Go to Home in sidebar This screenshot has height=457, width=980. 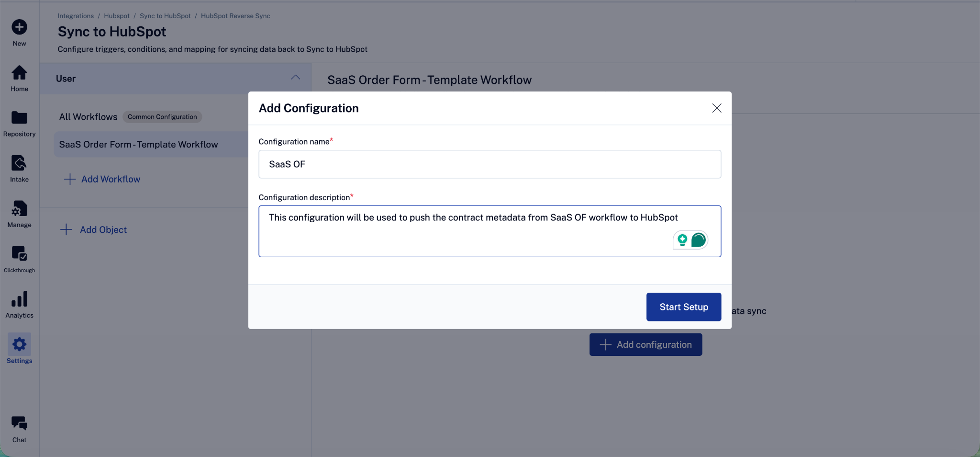click(x=19, y=73)
